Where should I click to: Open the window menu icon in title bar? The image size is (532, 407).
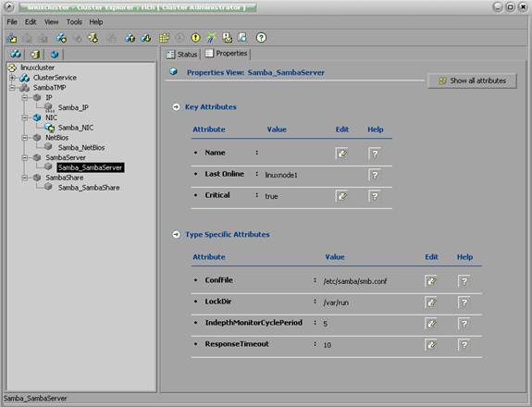pos(8,6)
